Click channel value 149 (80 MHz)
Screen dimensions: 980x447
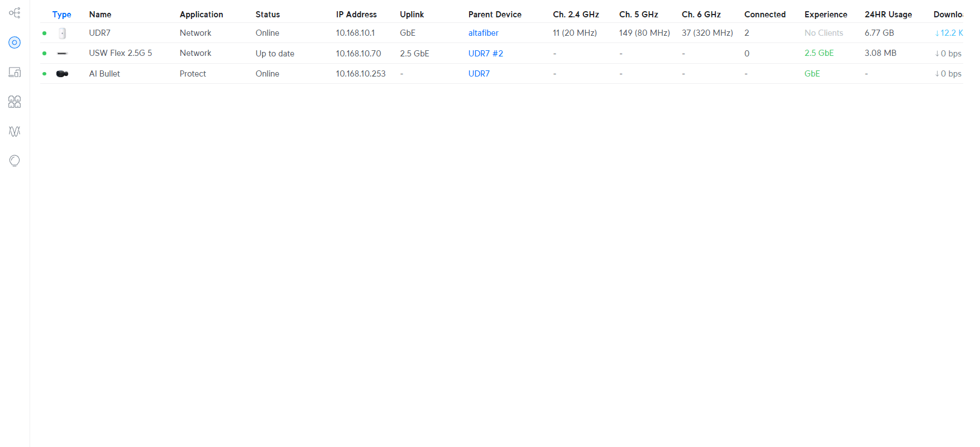click(644, 33)
